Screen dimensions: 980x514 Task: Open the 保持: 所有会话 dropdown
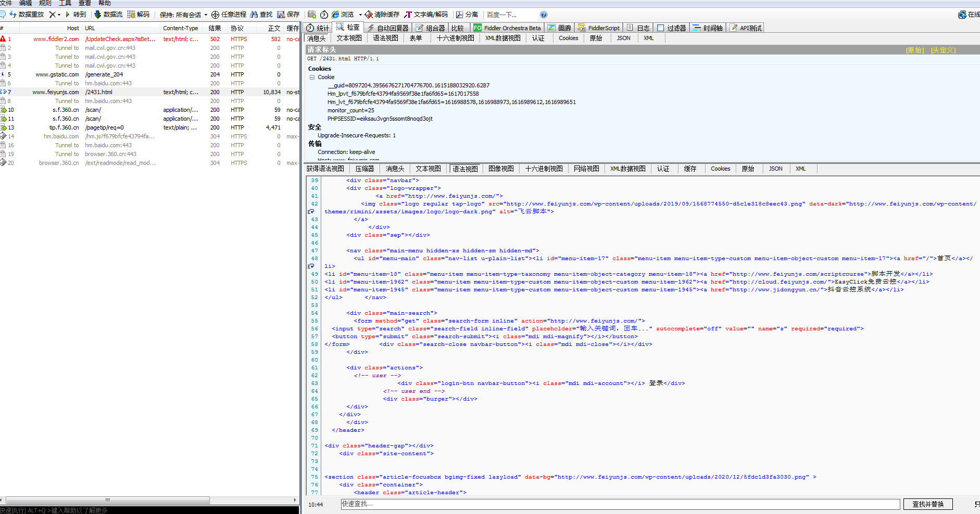click(183, 15)
